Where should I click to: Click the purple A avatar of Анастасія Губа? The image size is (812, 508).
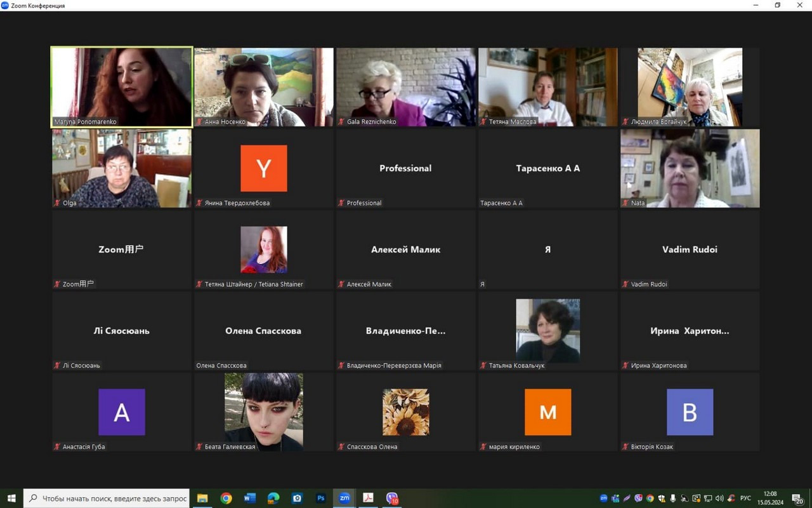coord(122,412)
